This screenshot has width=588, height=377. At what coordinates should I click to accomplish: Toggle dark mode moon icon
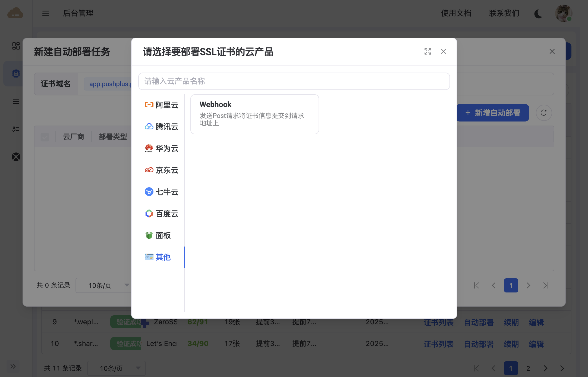pyautogui.click(x=538, y=14)
